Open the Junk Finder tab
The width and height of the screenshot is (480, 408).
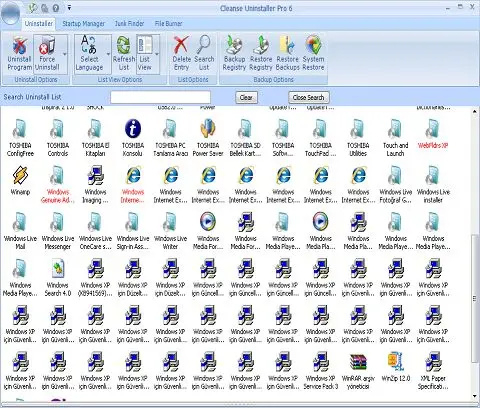click(129, 24)
